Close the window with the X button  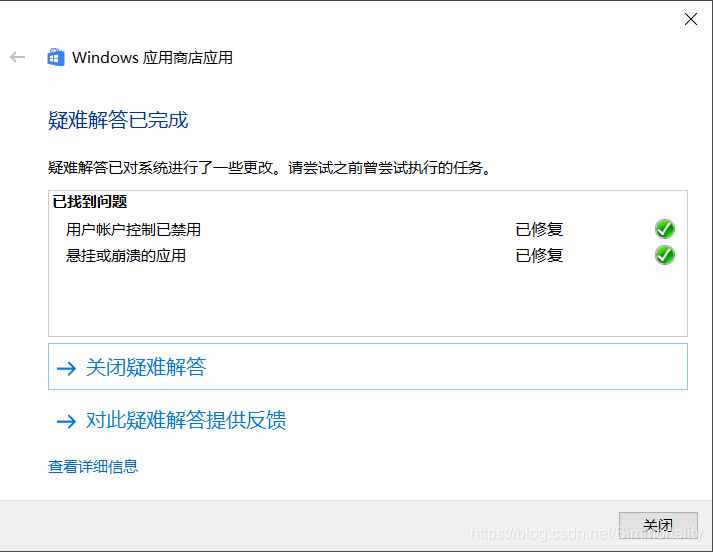[x=690, y=19]
